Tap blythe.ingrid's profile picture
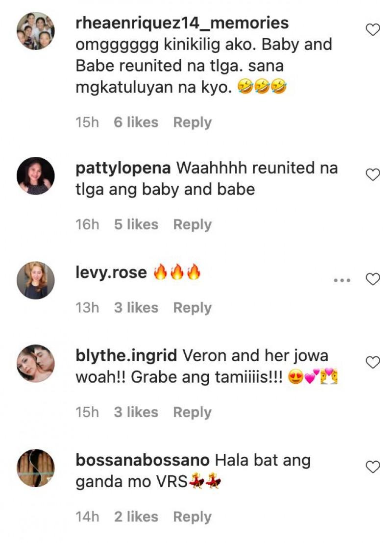This screenshot has width=392, height=543. click(x=36, y=363)
